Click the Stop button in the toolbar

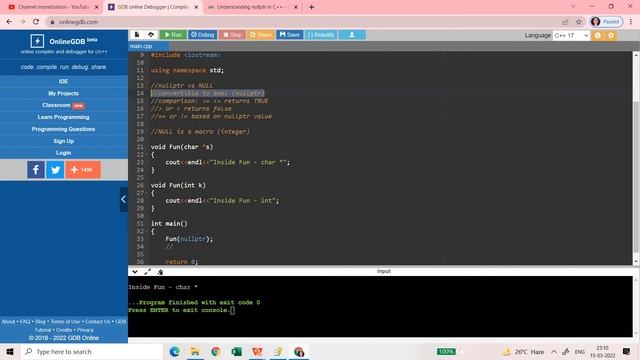232,35
